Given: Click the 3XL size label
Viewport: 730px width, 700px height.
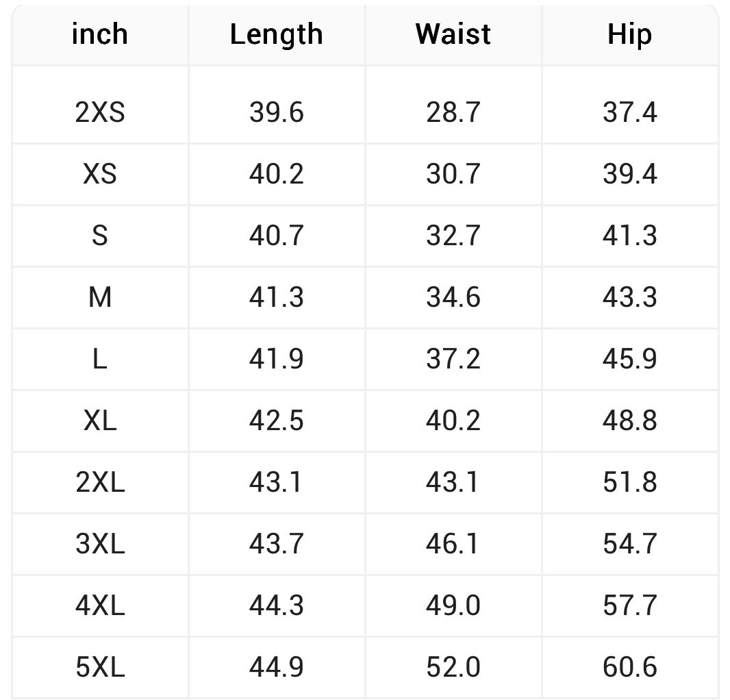Looking at the screenshot, I should click(x=100, y=544).
